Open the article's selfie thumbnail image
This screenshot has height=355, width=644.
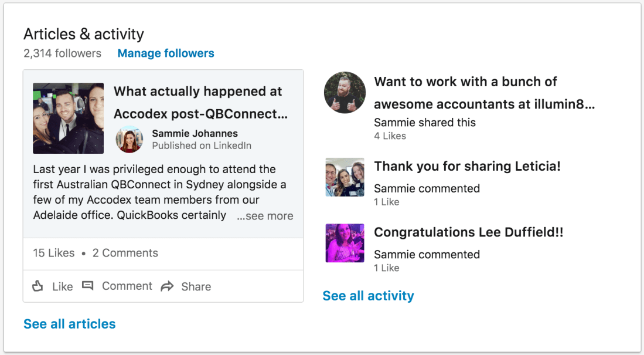69,118
